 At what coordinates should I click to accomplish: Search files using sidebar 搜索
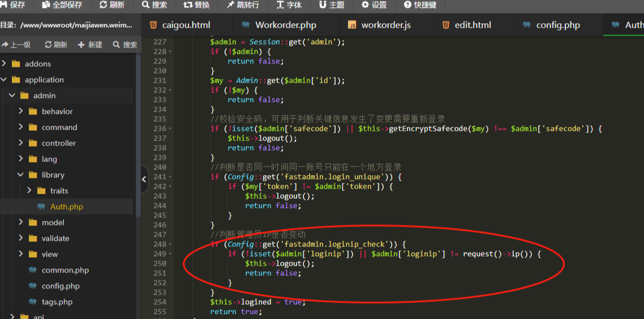125,44
